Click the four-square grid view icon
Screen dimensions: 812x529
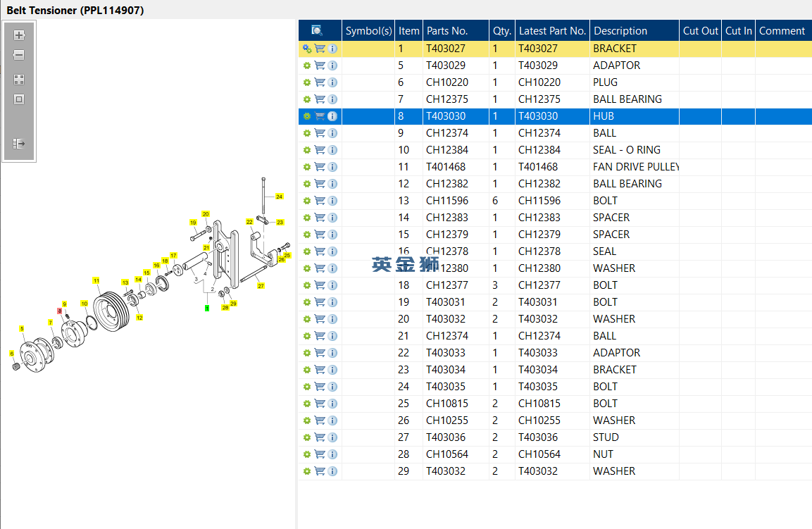pyautogui.click(x=19, y=80)
